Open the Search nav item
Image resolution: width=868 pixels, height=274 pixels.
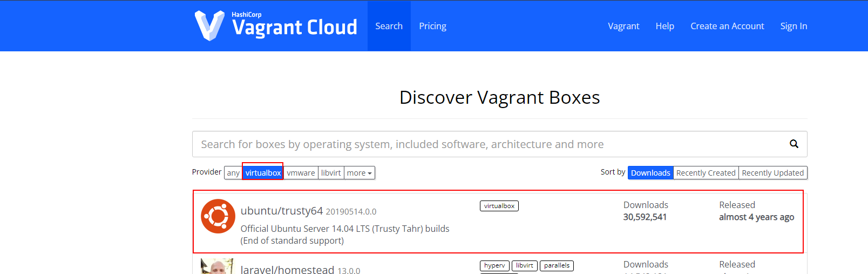pyautogui.click(x=389, y=26)
